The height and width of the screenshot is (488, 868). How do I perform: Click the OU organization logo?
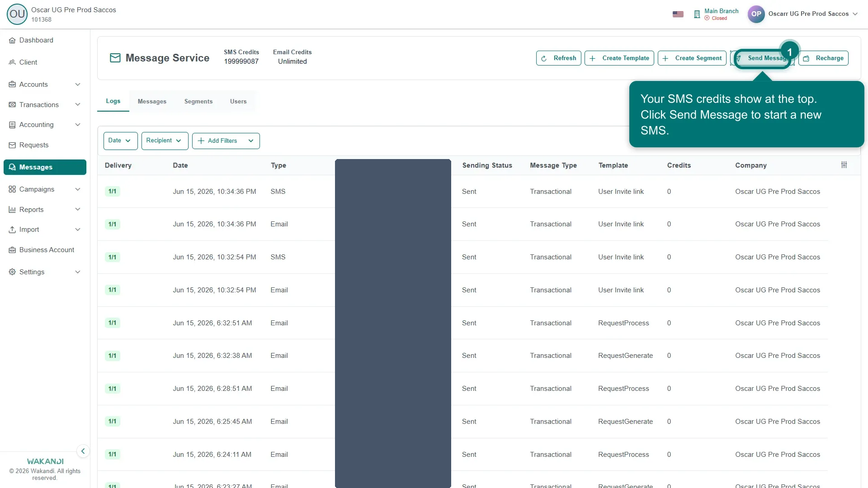(17, 14)
